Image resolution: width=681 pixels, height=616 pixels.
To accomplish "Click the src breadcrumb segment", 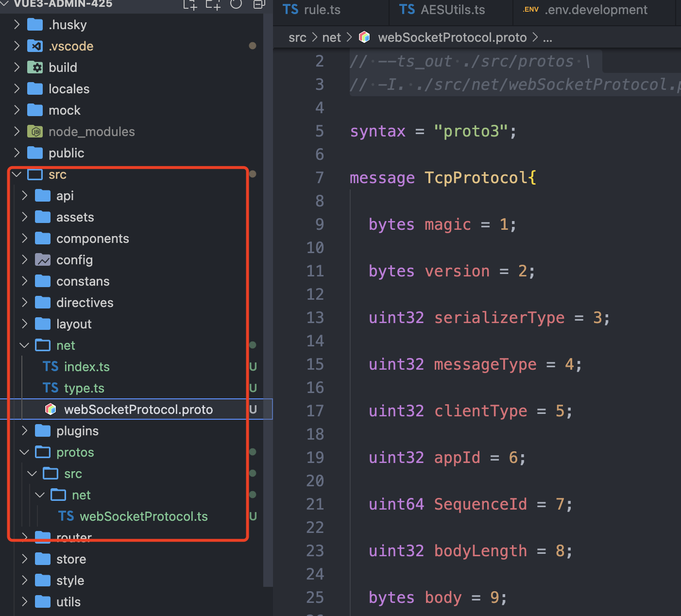I will [297, 37].
